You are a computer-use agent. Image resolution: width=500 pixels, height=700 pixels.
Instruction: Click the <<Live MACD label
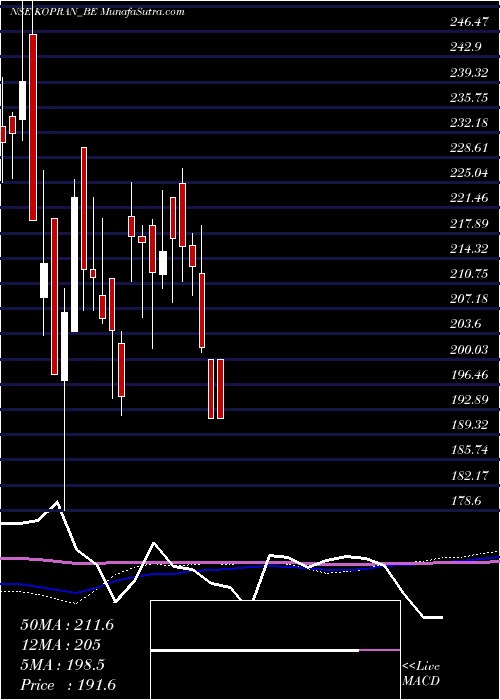(421, 674)
